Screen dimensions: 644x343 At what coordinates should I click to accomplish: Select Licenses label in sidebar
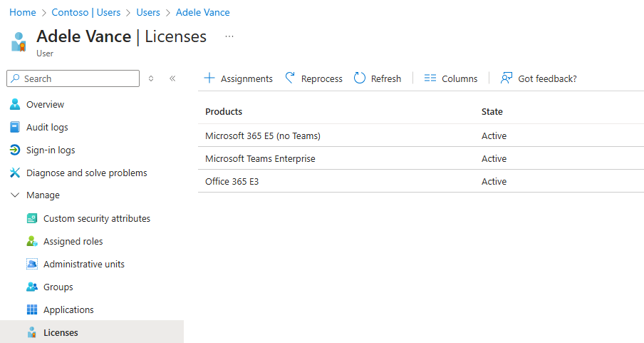pyautogui.click(x=61, y=332)
